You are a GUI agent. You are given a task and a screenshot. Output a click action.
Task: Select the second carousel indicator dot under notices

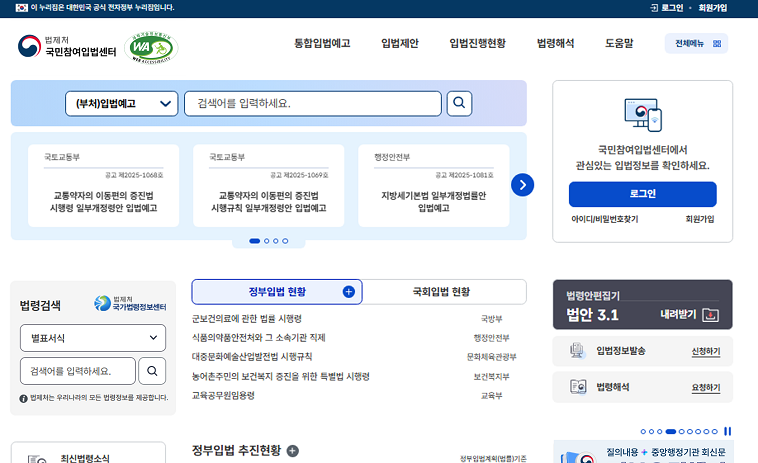[266, 241]
